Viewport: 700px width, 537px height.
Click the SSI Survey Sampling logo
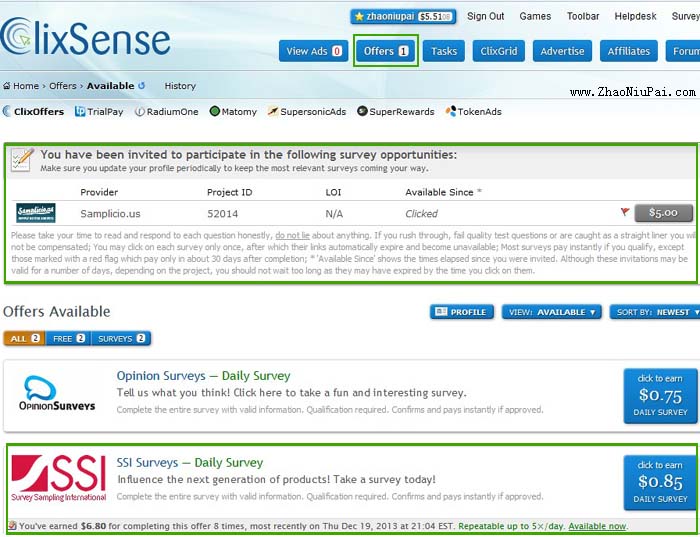(59, 478)
